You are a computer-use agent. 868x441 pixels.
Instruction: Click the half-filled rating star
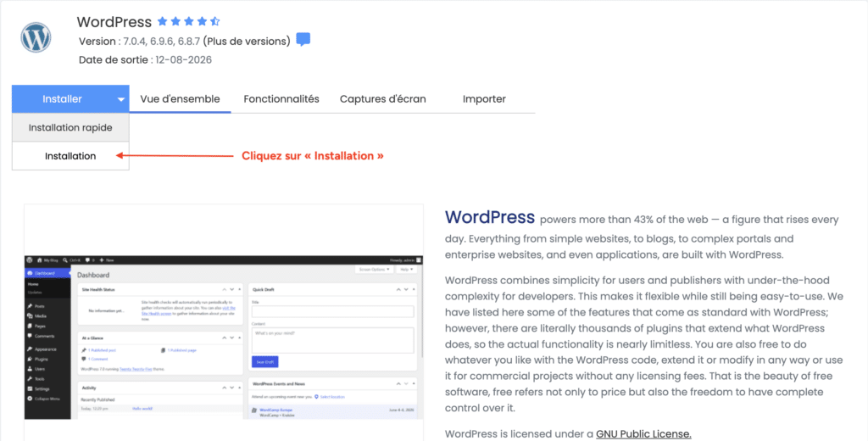[x=215, y=21]
